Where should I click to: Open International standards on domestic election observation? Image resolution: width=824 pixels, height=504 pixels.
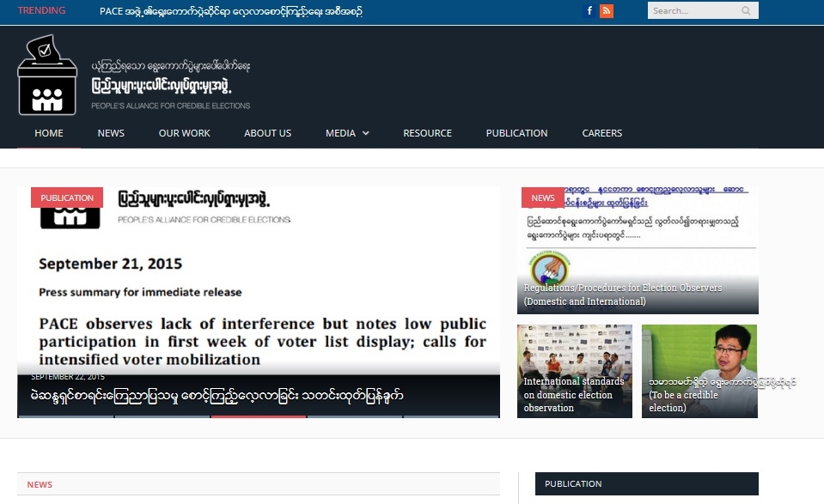574,394
